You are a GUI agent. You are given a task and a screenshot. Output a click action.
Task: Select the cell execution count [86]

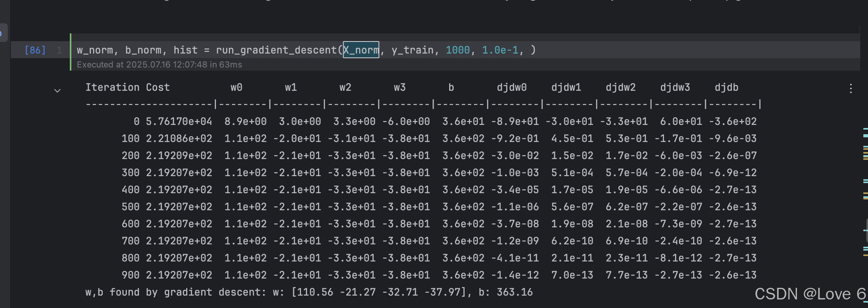pyautogui.click(x=35, y=50)
